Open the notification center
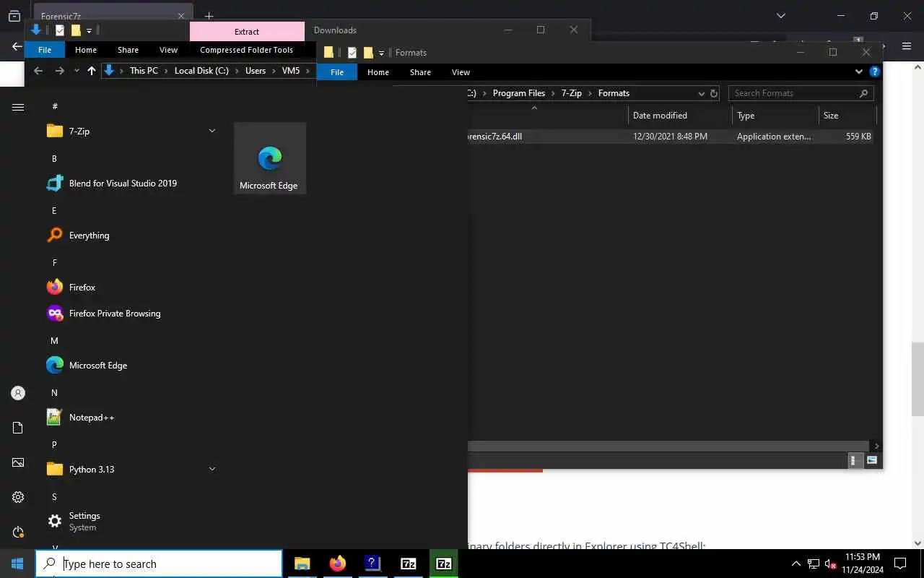924x578 pixels. click(900, 564)
